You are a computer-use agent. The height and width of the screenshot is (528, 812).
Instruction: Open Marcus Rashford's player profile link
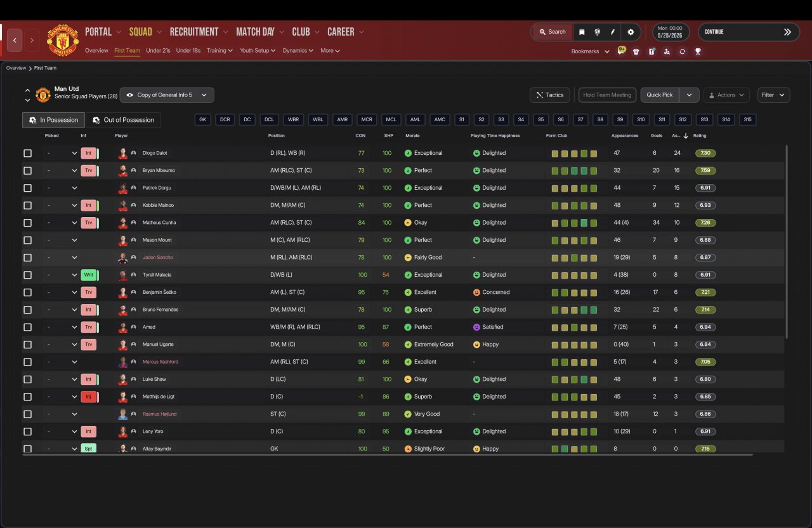pyautogui.click(x=160, y=362)
